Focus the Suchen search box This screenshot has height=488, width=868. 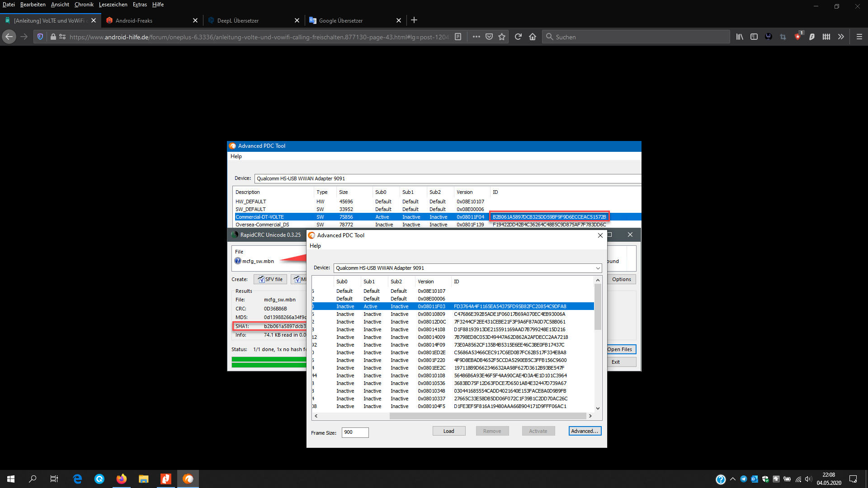click(637, 37)
